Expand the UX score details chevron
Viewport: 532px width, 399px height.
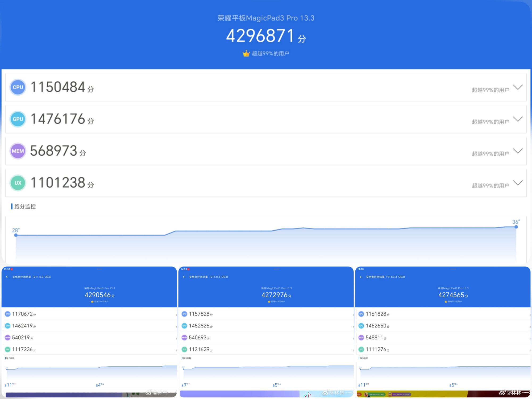point(518,183)
